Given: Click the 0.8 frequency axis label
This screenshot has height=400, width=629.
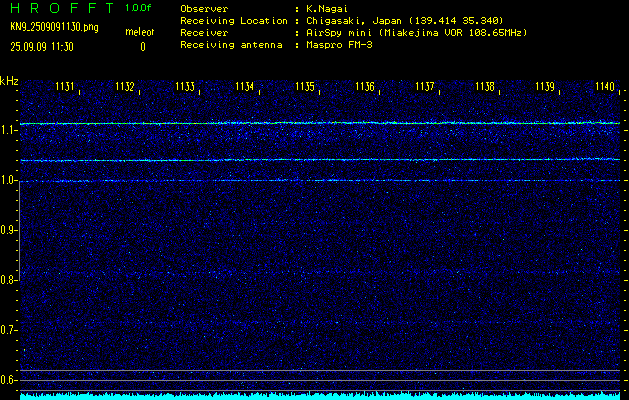Looking at the screenshot, I should click(7, 280).
